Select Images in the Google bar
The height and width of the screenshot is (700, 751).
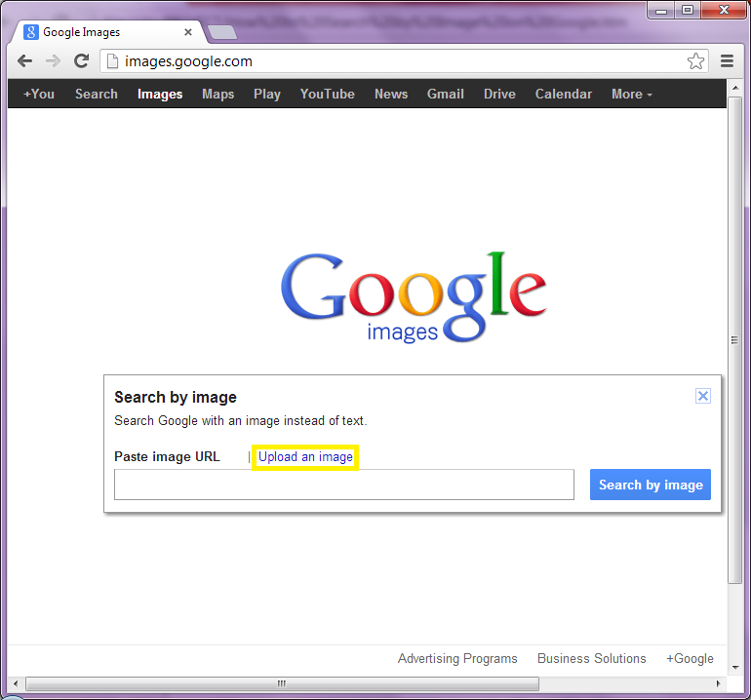[x=160, y=95]
